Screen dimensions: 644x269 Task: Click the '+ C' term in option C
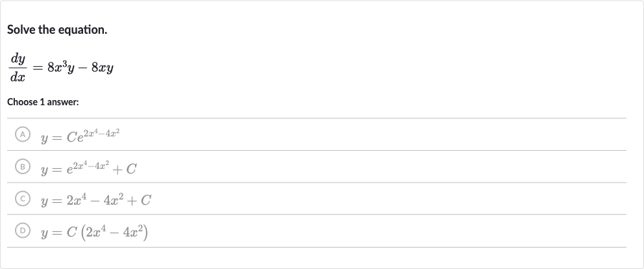coord(140,200)
